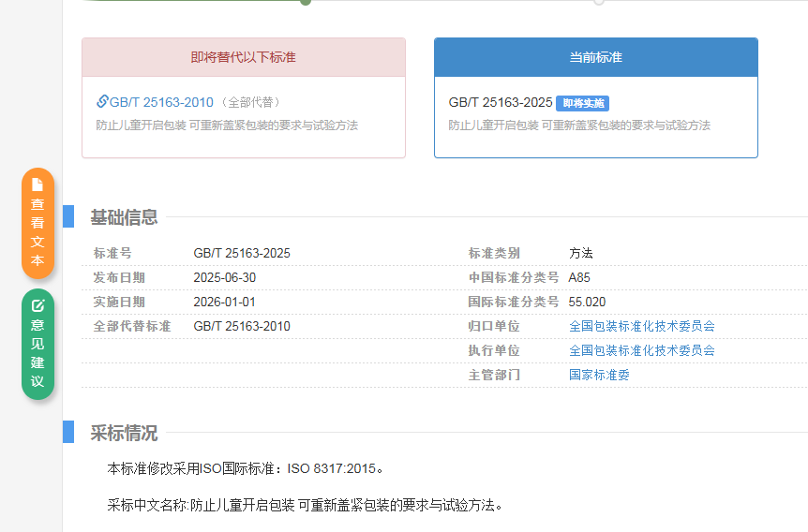Follow the 国家标准委 link
The height and width of the screenshot is (532, 808).
pos(599,375)
